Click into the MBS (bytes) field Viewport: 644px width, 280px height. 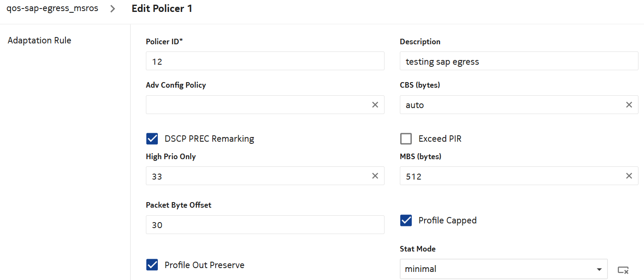click(x=510, y=176)
